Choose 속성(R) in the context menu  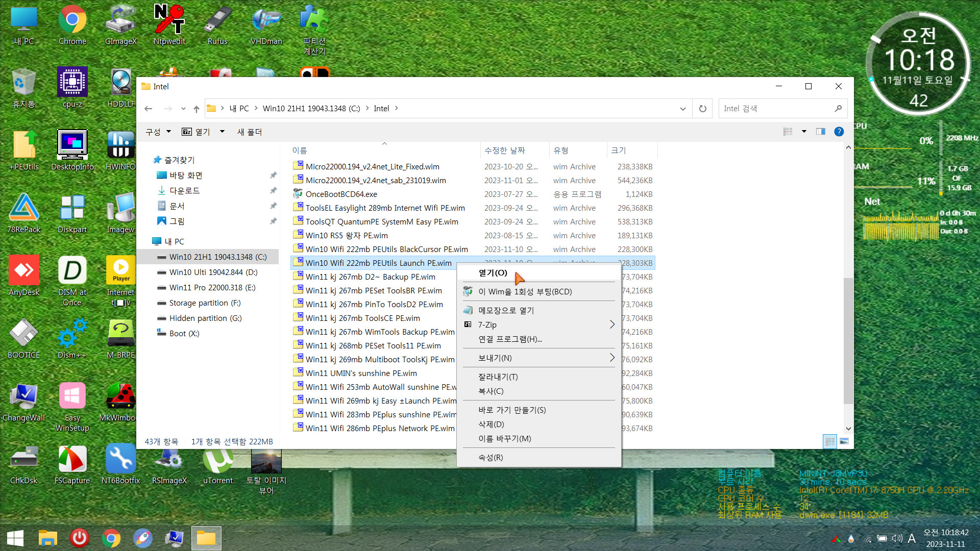click(538, 457)
